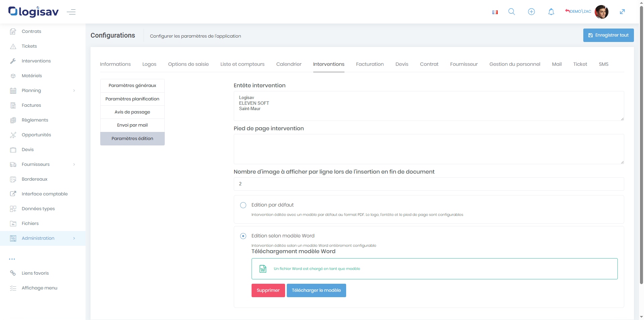The height and width of the screenshot is (320, 644).
Task: Open the Gestion du personnel tab
Action: click(515, 64)
